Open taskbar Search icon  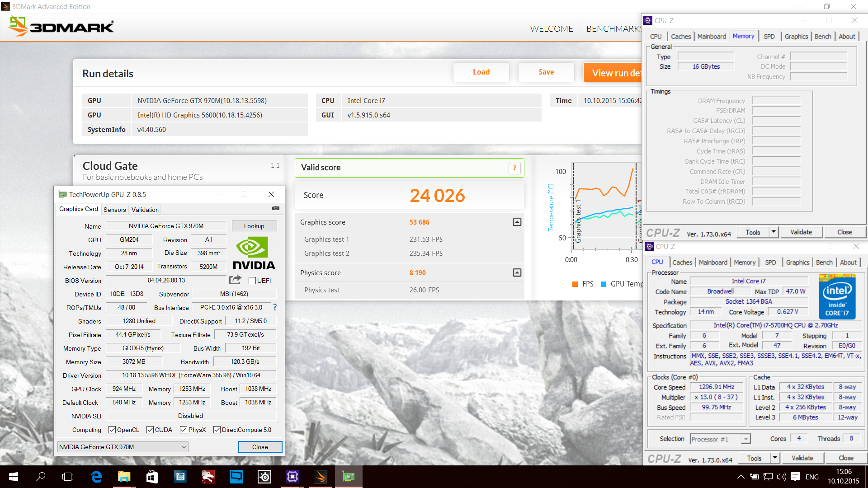coord(41,477)
